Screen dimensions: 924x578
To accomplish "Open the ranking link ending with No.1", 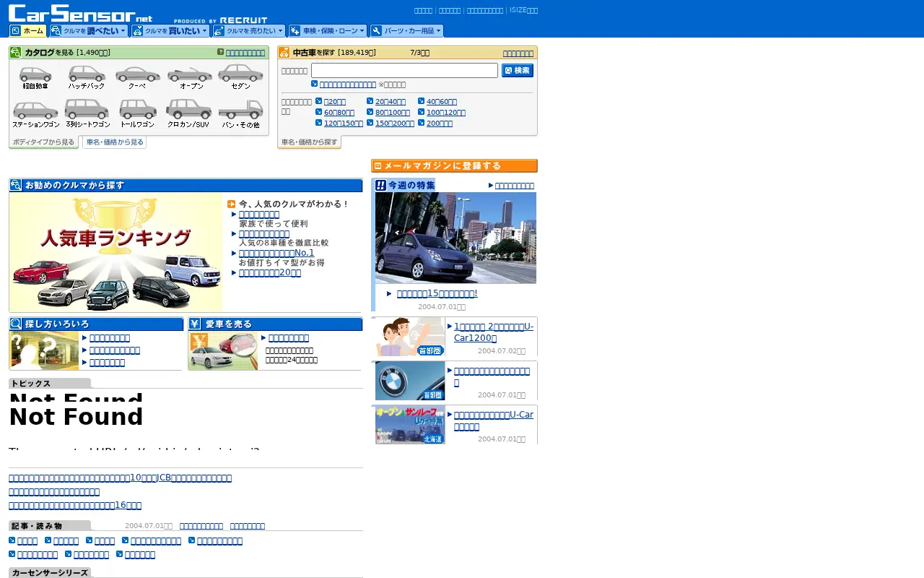I will click(276, 253).
